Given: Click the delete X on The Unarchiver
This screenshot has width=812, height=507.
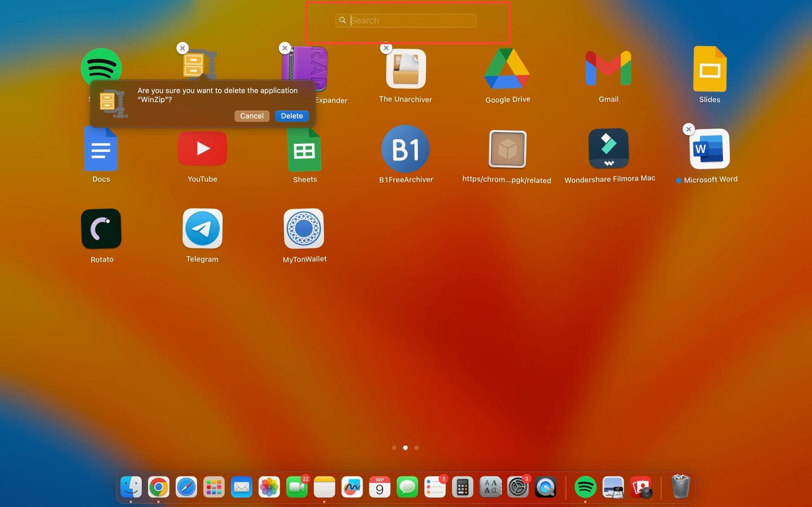Looking at the screenshot, I should click(x=386, y=48).
